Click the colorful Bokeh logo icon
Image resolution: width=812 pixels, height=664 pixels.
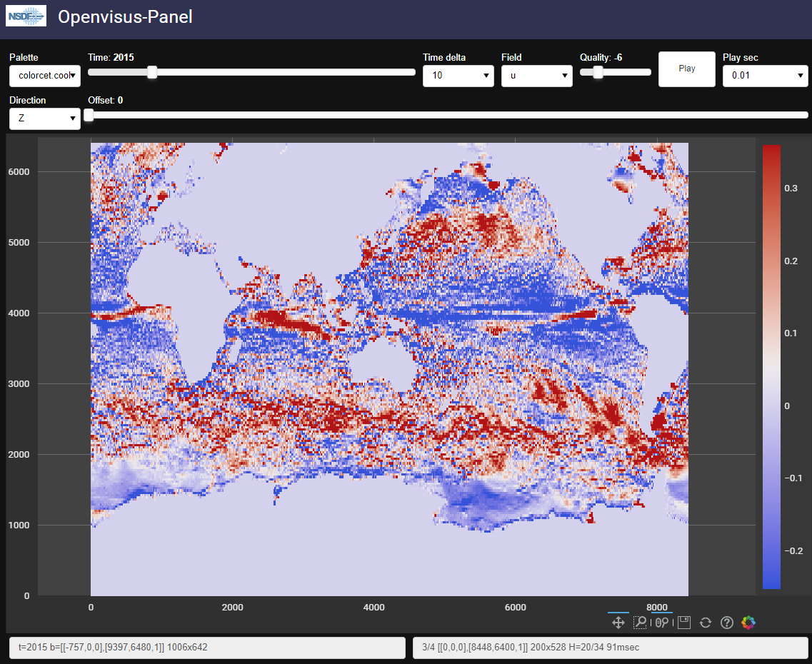tap(748, 623)
